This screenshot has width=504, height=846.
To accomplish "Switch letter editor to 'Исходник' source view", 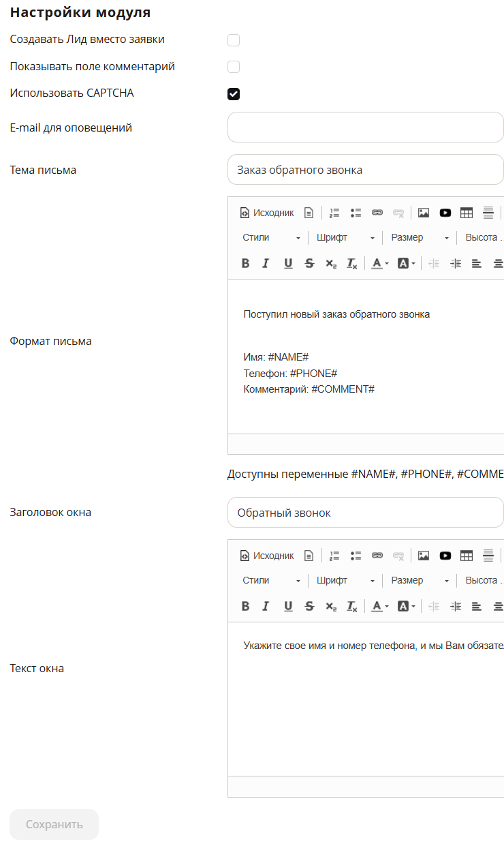I will [267, 213].
